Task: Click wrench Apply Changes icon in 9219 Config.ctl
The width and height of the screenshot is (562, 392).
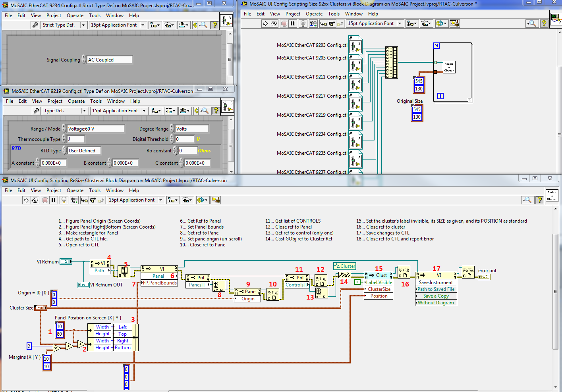Action: [36, 111]
